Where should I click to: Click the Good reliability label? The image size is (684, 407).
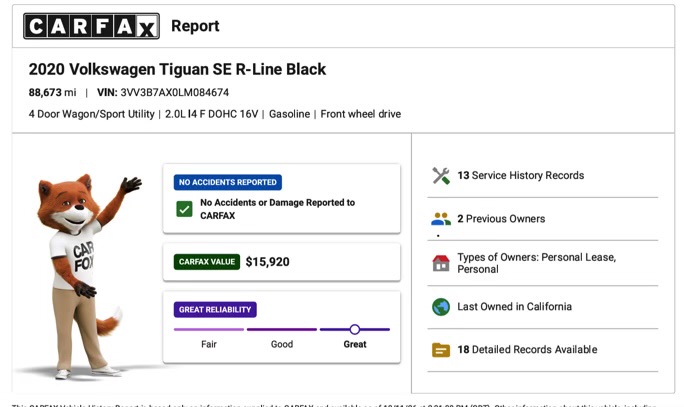tap(282, 344)
